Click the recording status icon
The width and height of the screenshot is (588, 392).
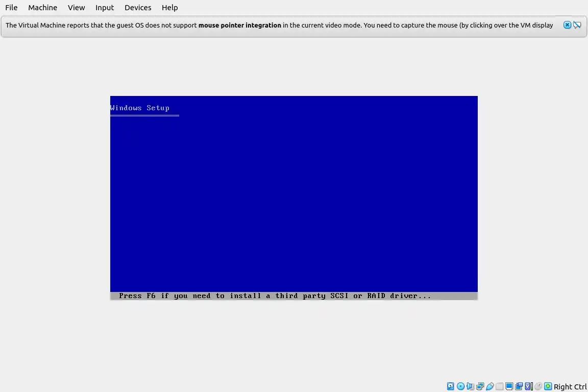tap(519, 386)
